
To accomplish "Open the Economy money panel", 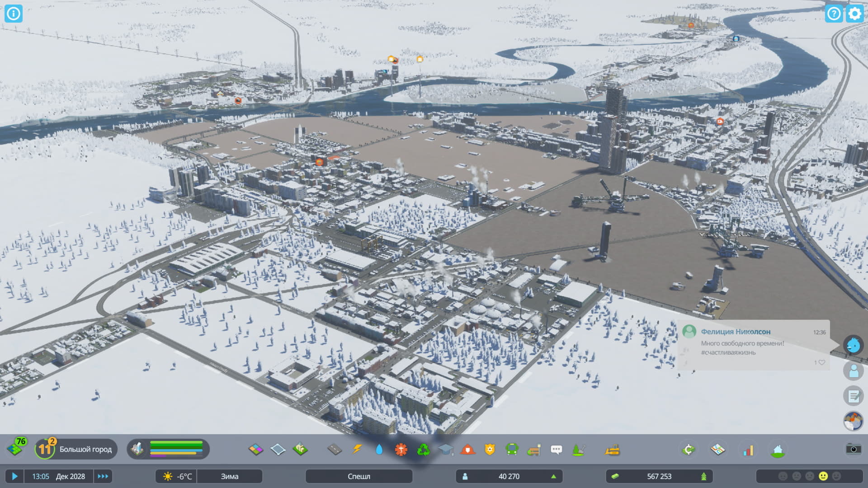I will 688,449.
